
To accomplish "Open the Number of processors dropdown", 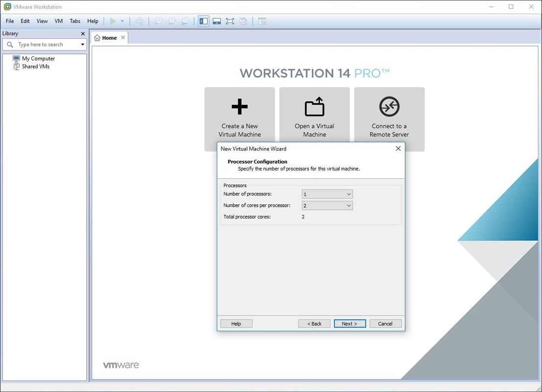I will pos(327,194).
